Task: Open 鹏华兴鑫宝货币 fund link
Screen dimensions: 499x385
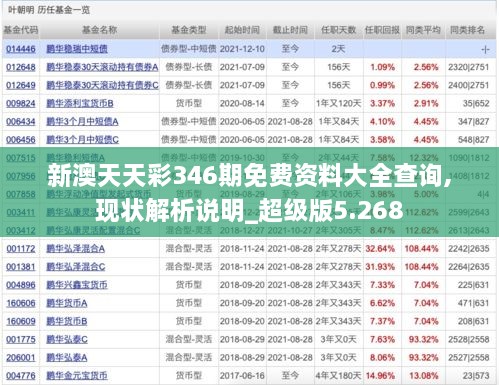Action: point(77,285)
